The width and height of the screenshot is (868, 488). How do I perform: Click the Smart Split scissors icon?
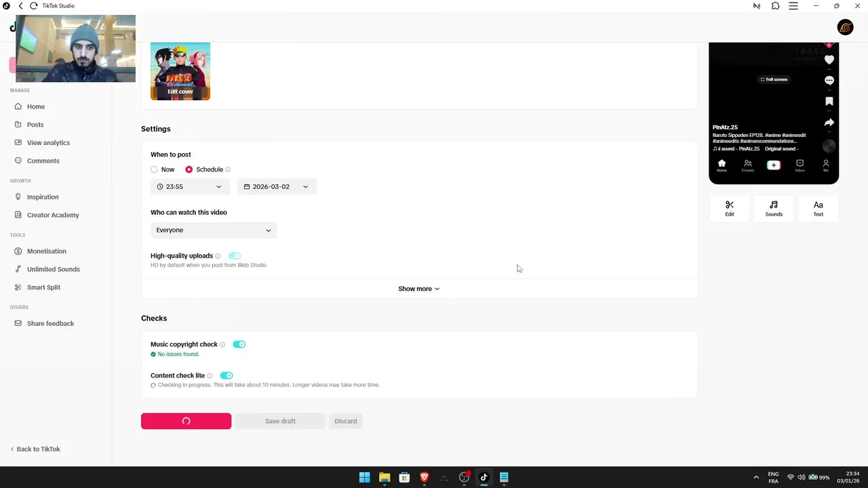pyautogui.click(x=18, y=287)
